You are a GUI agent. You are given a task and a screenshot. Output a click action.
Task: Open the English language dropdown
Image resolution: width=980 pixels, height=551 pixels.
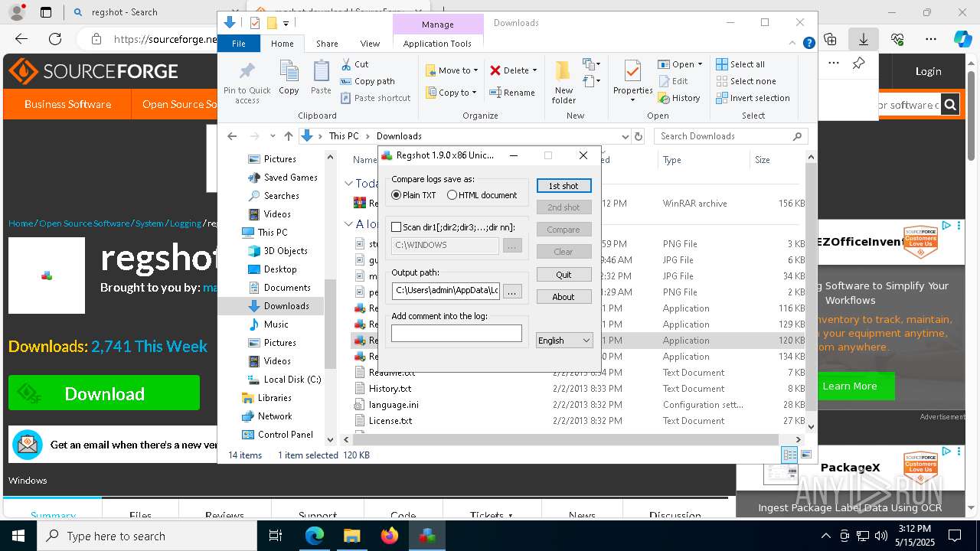[x=564, y=341]
